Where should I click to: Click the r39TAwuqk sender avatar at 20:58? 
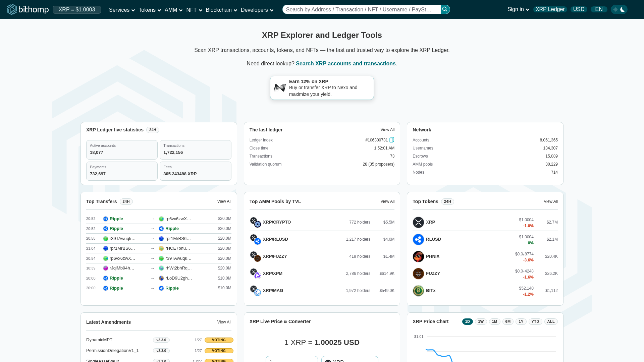coord(106,239)
